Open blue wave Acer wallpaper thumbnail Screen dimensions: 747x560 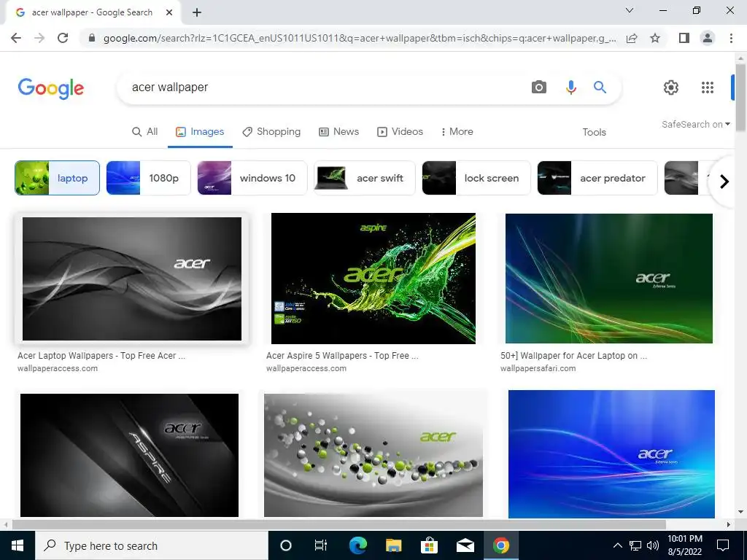[611, 454]
